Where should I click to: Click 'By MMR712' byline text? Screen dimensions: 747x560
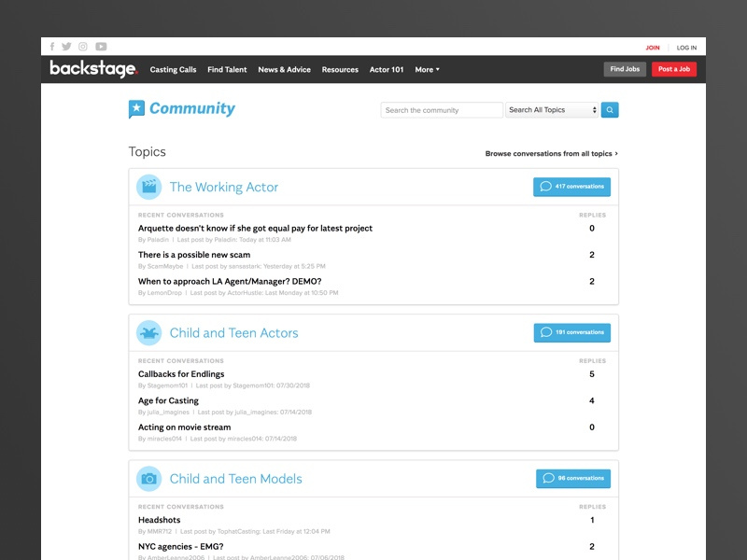coord(155,531)
